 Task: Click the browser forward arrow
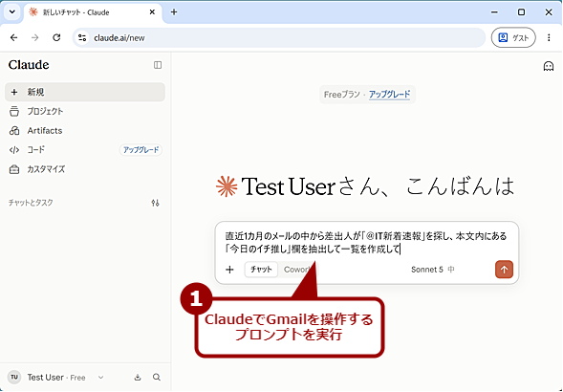pyautogui.click(x=34, y=37)
